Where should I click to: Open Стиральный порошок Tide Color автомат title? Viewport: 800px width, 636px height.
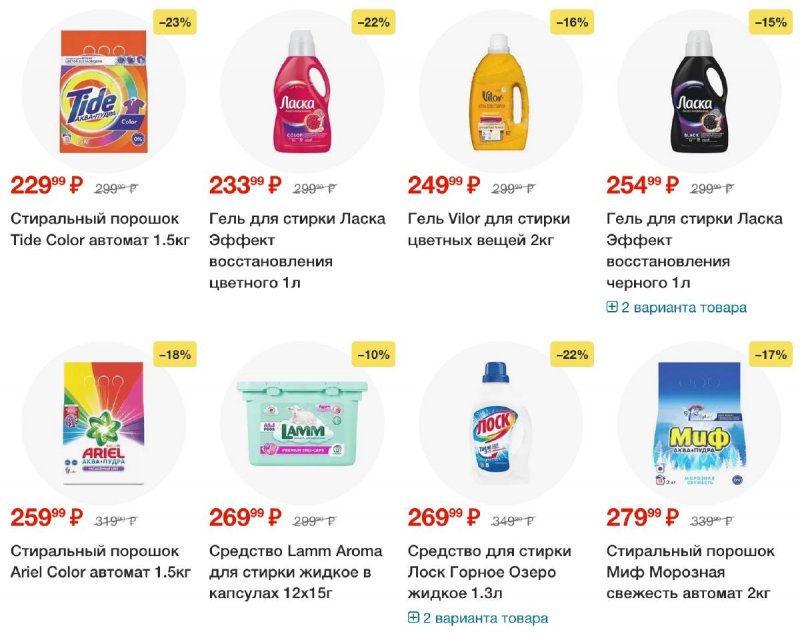[95, 229]
